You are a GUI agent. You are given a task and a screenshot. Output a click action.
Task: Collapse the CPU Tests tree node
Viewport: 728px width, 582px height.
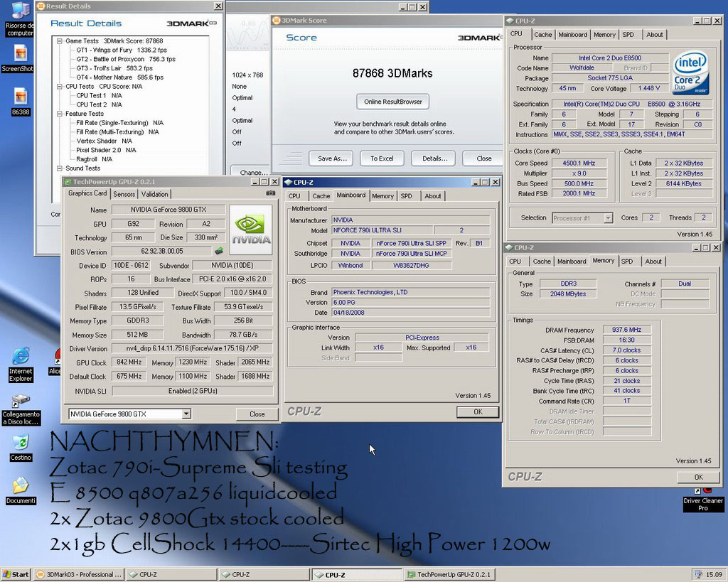pyautogui.click(x=60, y=86)
